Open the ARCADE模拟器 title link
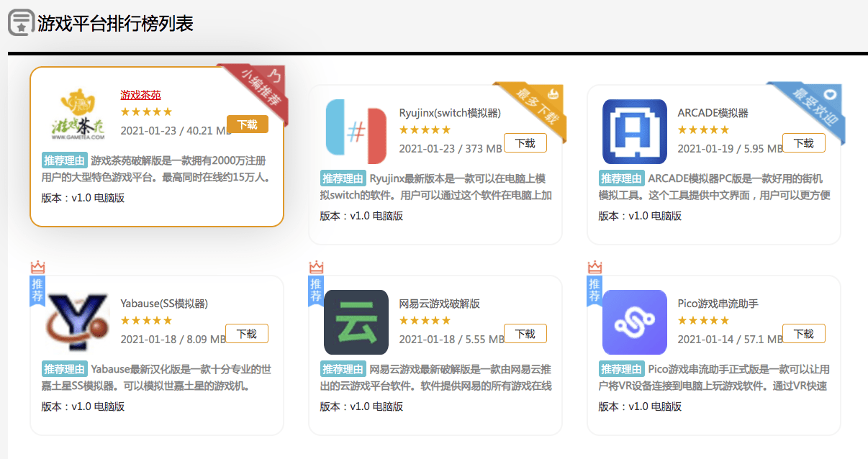 [x=713, y=113]
